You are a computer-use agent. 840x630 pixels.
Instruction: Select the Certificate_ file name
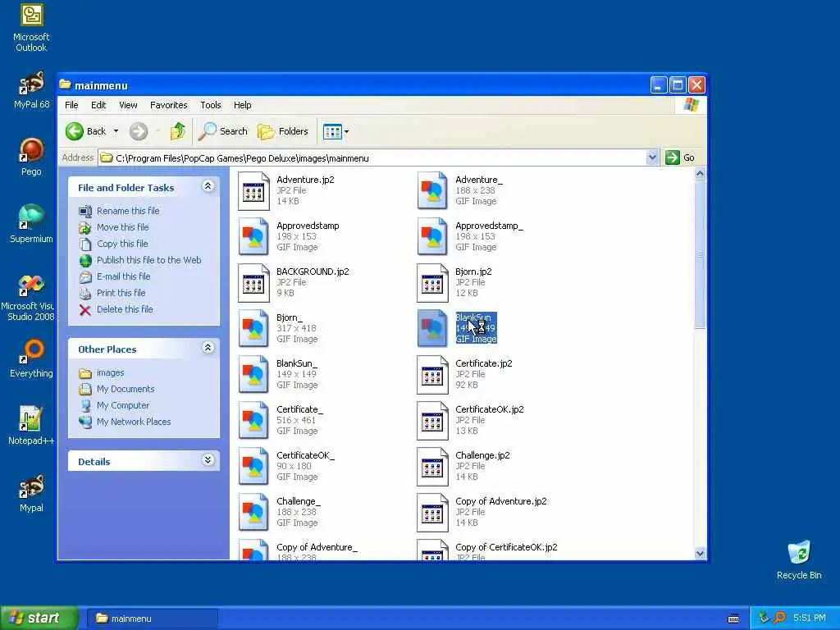pos(299,410)
